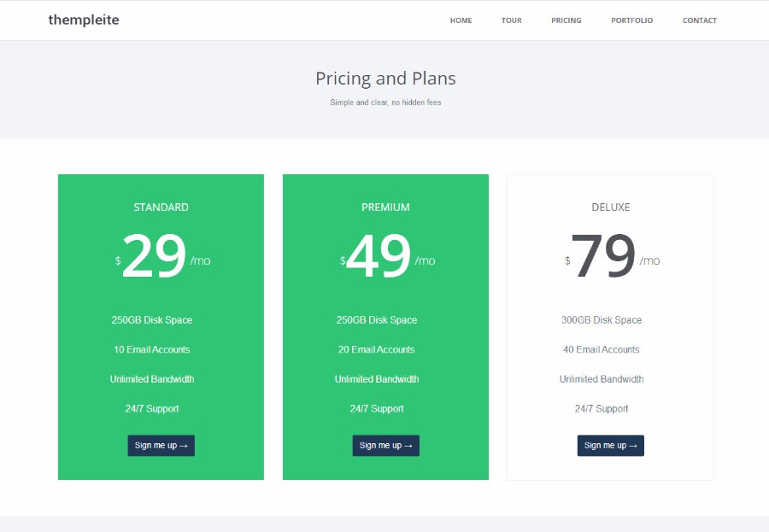The image size is (769, 532).
Task: Sign up for the Standard plan
Action: pos(161,445)
